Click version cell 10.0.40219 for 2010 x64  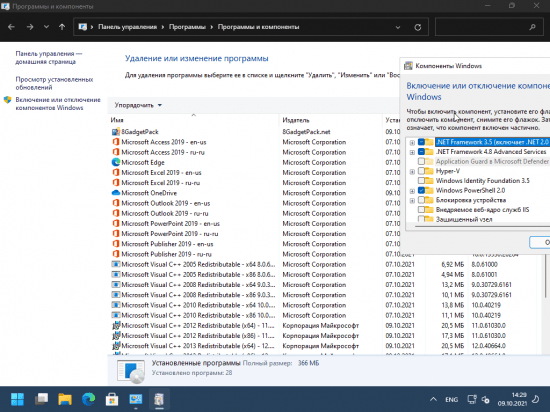[x=486, y=305]
